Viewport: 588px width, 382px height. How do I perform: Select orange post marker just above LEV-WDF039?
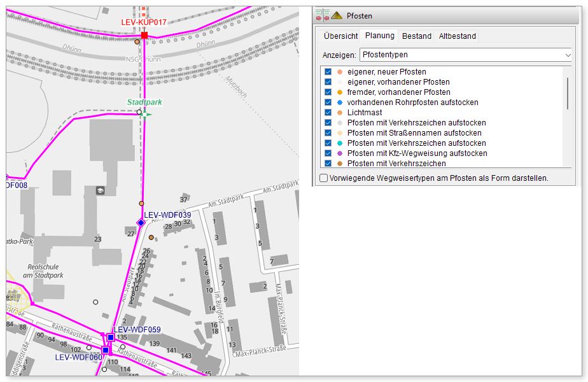tap(141, 203)
